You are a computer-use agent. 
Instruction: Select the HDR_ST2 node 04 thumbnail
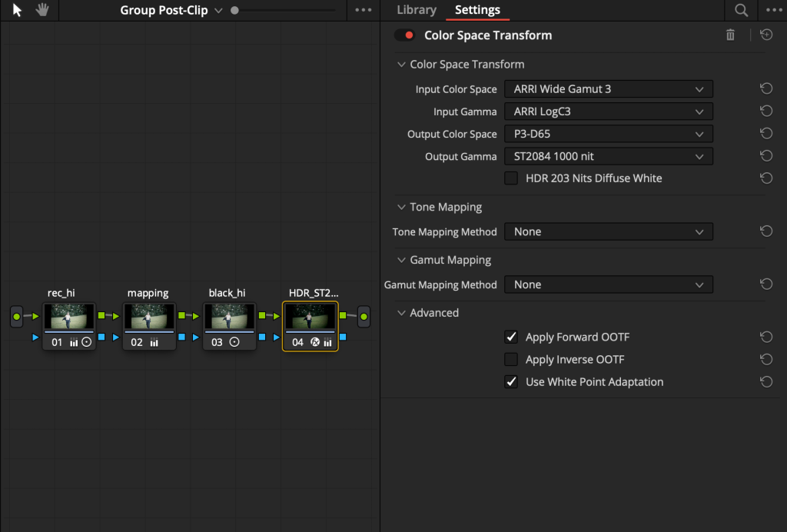(310, 317)
